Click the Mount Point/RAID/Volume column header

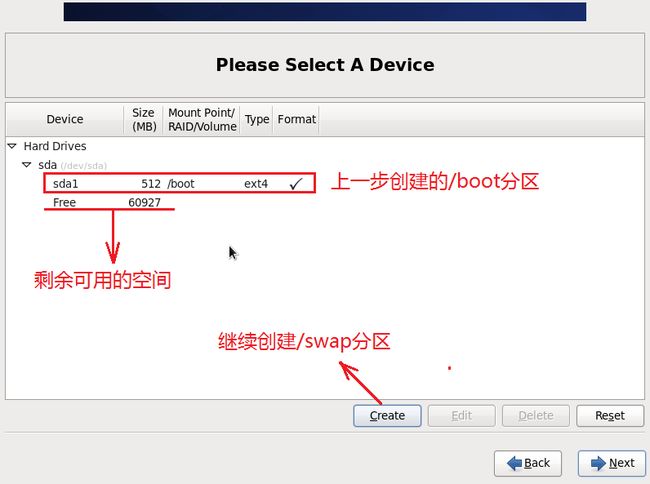click(x=202, y=119)
